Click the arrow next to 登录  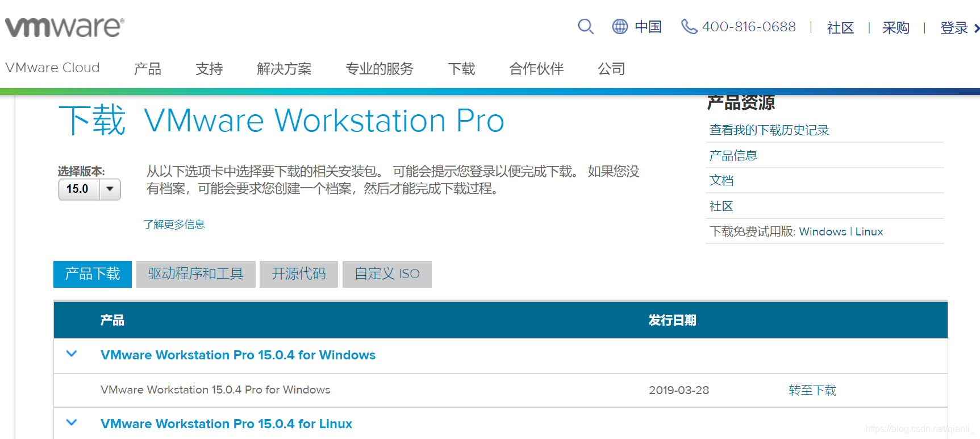pos(977,28)
